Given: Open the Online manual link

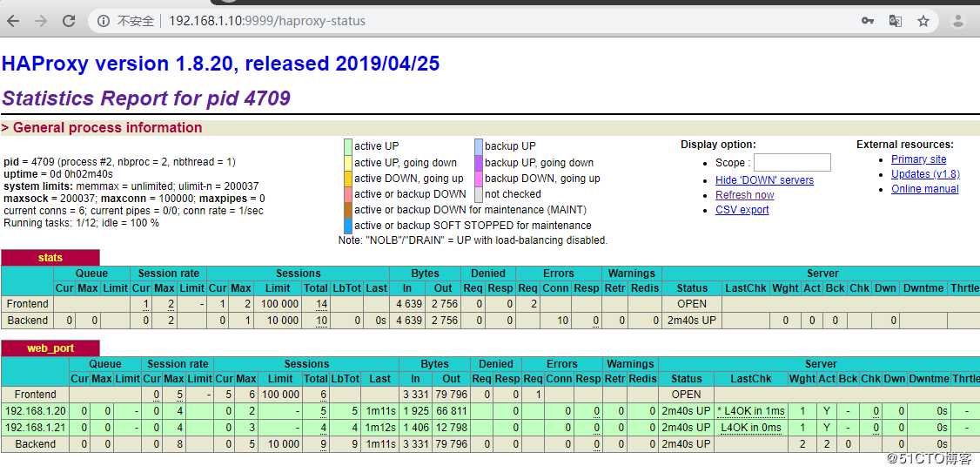Looking at the screenshot, I should coord(924,189).
